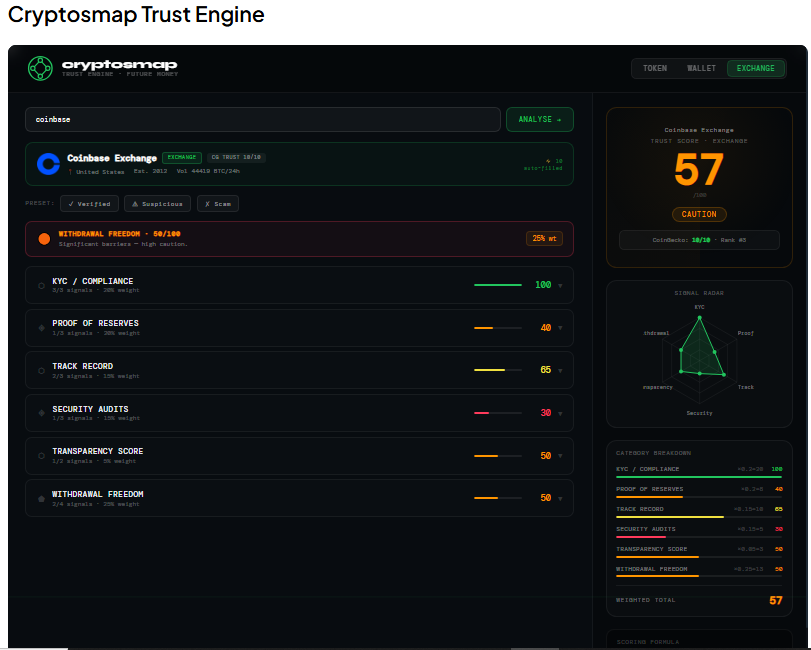
Task: Click the ANALYSE button
Action: click(x=539, y=119)
